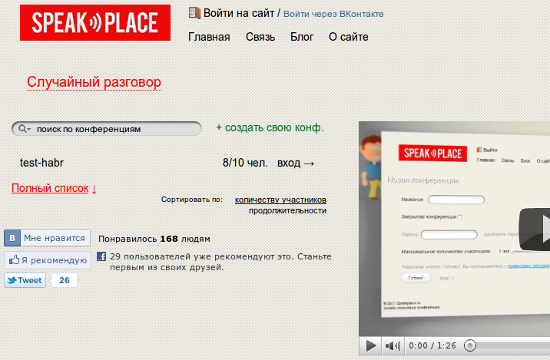Click the Twitter bird Tweet button
Image resolution: width=550 pixels, height=360 pixels.
pyautogui.click(x=25, y=280)
